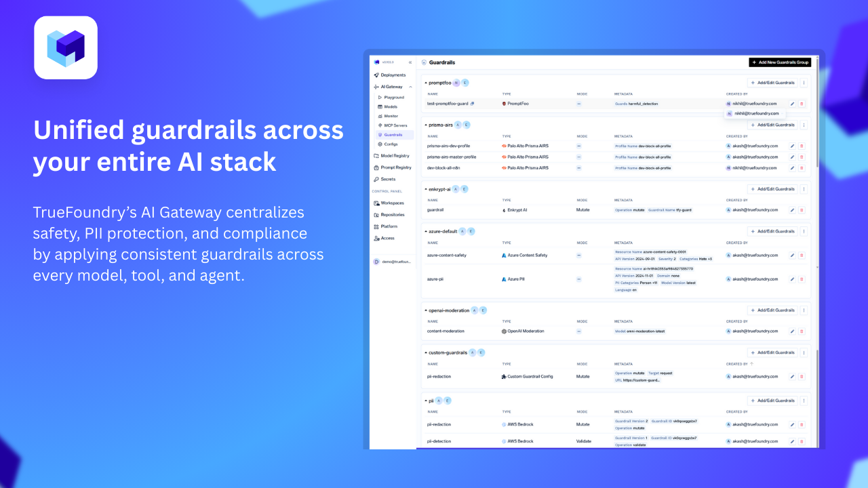Collapse the promptfoo guardrails group

click(x=426, y=83)
